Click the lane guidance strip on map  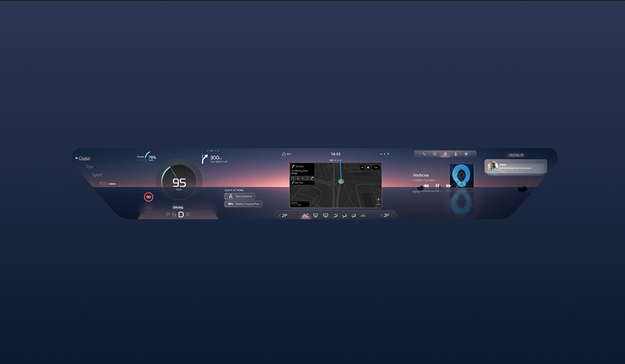click(303, 178)
